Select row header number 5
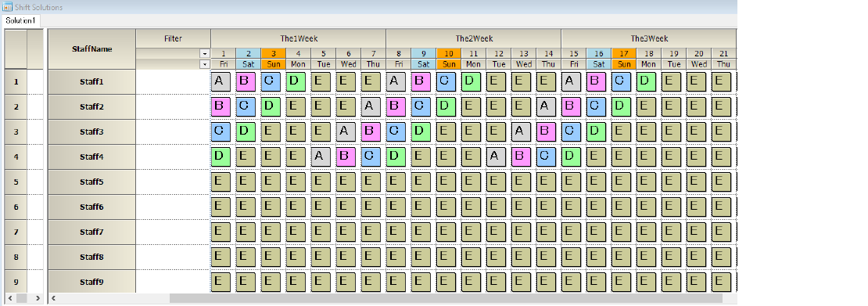Image resolution: width=868 pixels, height=306 pixels. 16,182
